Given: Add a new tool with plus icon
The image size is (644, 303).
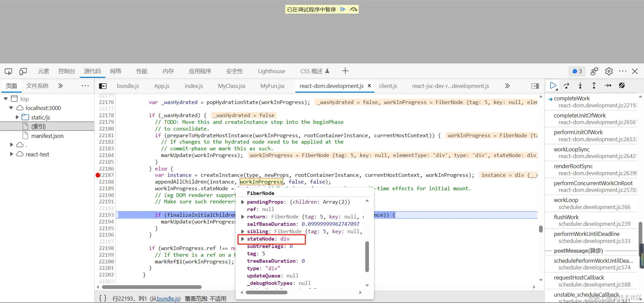Looking at the screenshot, I should coord(345,71).
